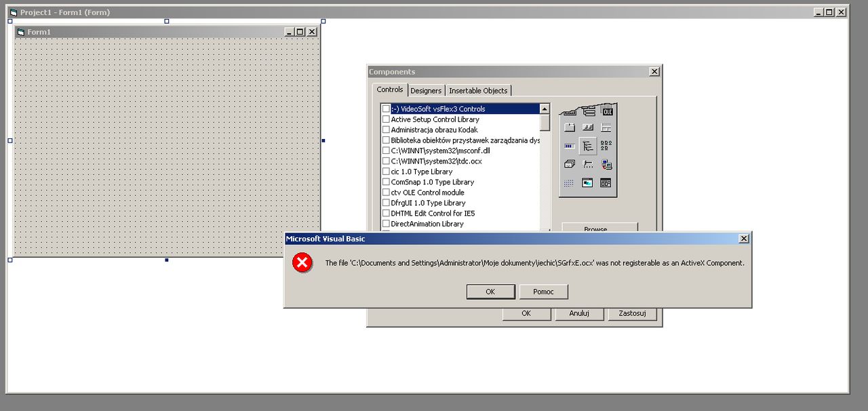Viewport: 868px width, 411px height.
Task: Switch to the Controls tab in Components
Action: [x=390, y=90]
